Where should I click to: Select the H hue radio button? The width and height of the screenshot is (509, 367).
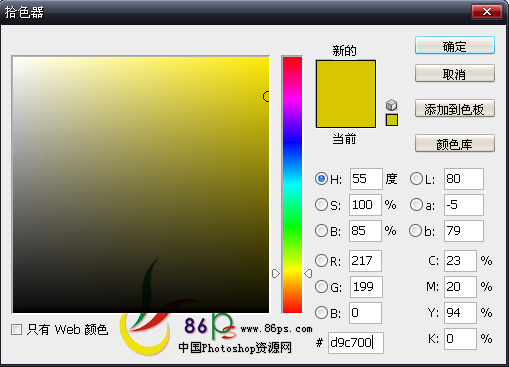click(321, 179)
